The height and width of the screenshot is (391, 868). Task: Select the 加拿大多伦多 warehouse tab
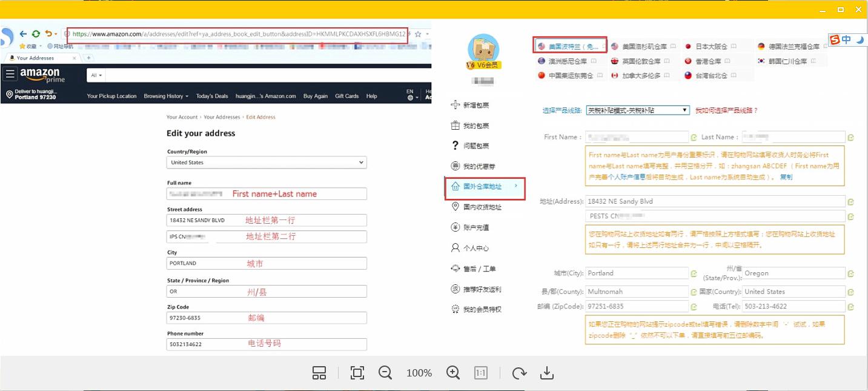pos(640,76)
